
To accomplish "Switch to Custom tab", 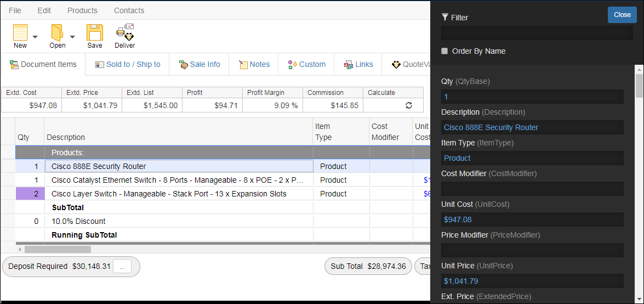I will (306, 65).
